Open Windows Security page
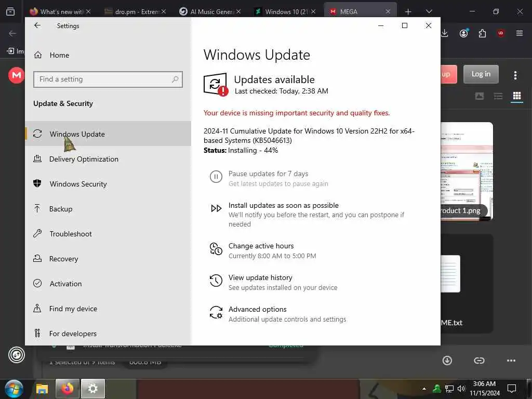Image resolution: width=532 pixels, height=399 pixels. pyautogui.click(x=108, y=183)
